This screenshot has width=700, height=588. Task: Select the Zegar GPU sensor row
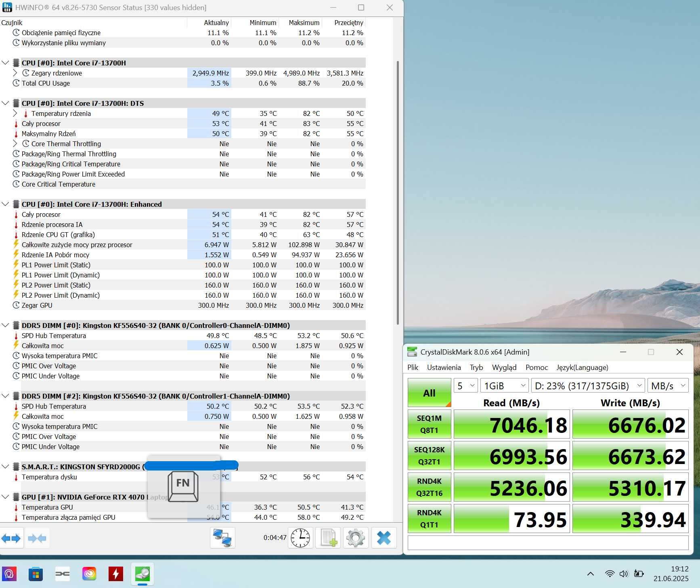(x=183, y=305)
